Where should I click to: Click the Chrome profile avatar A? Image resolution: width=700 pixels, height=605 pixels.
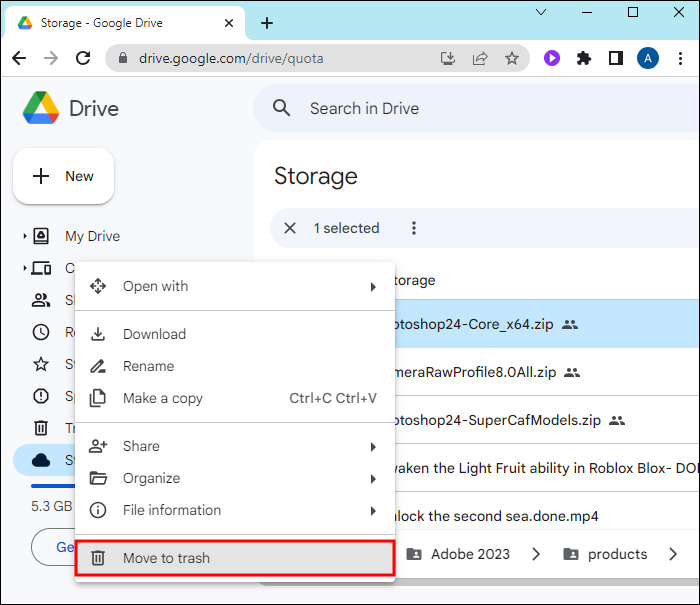pos(648,58)
